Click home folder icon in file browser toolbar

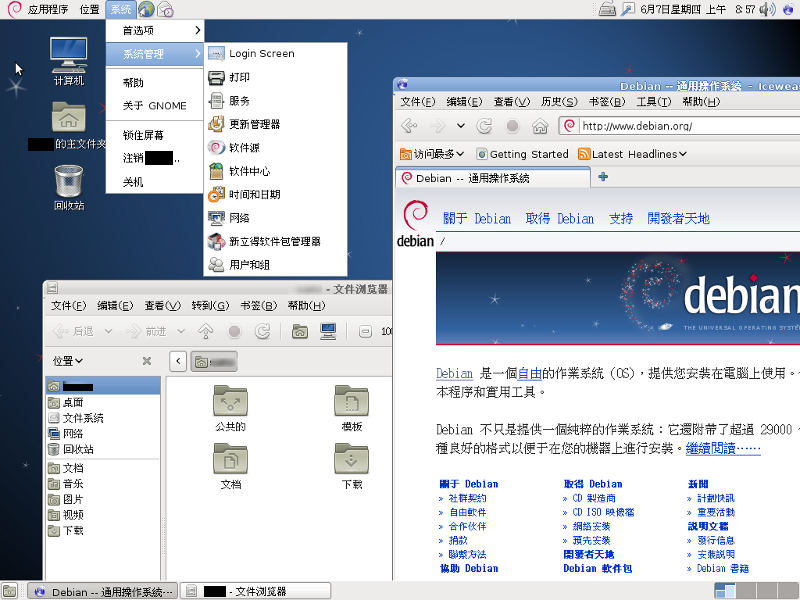(x=300, y=332)
